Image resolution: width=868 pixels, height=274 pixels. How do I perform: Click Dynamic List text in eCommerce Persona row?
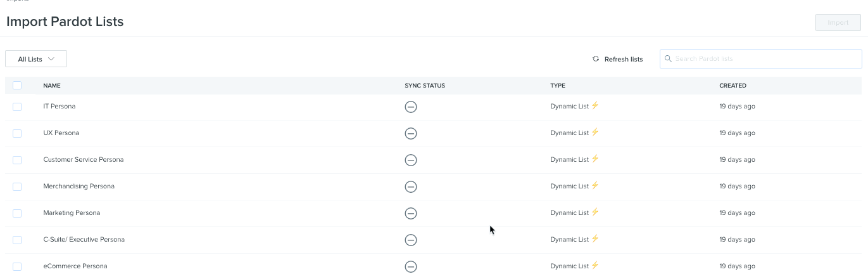569,266
